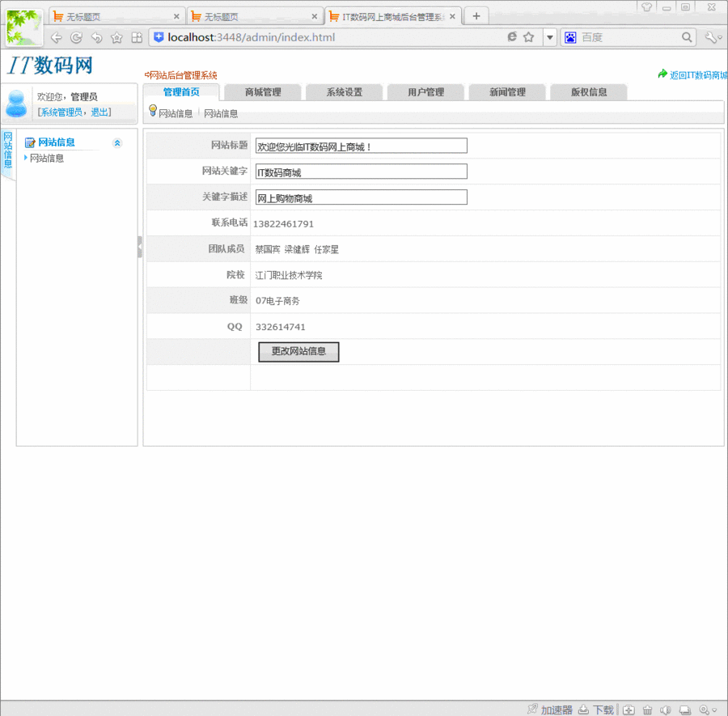This screenshot has height=716, width=728.
Task: Click the shield security icon in address bar
Action: tap(159, 37)
